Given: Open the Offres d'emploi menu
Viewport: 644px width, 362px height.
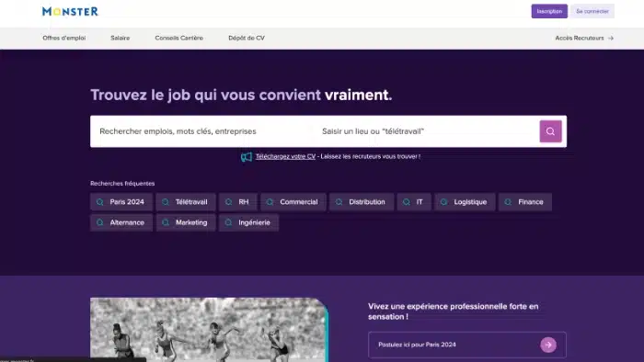Looking at the screenshot, I should pyautogui.click(x=64, y=38).
